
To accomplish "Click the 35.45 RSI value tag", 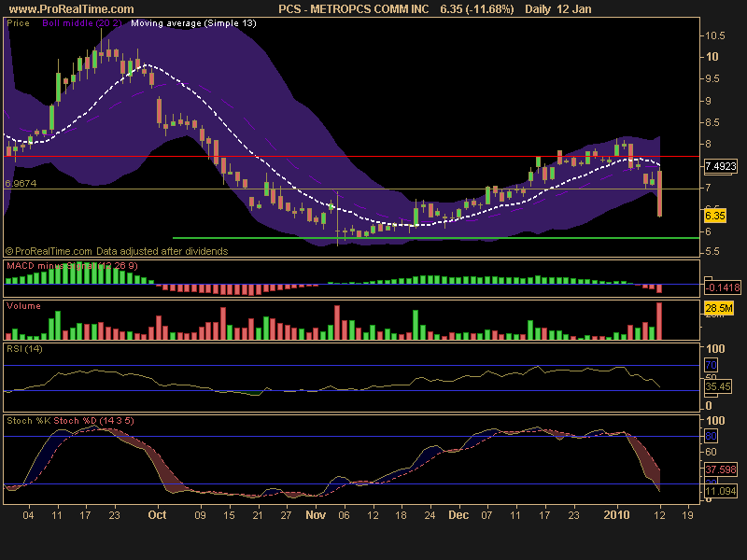I will [717, 386].
